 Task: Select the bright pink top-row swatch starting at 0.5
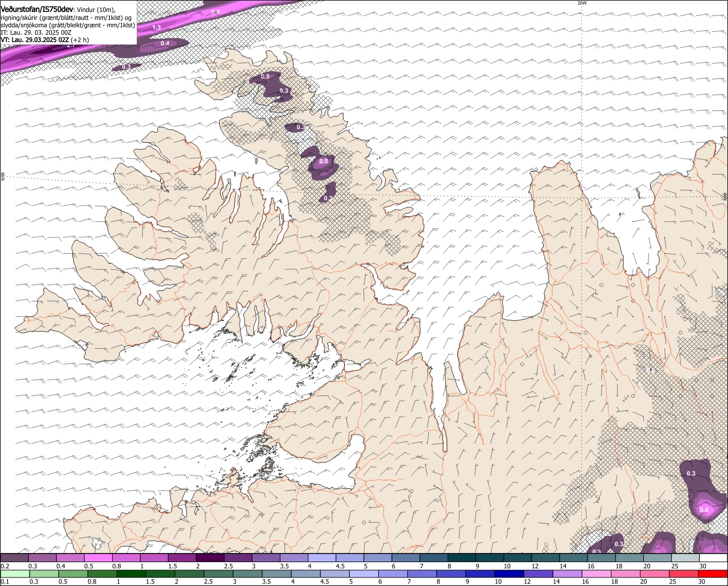coord(98,558)
